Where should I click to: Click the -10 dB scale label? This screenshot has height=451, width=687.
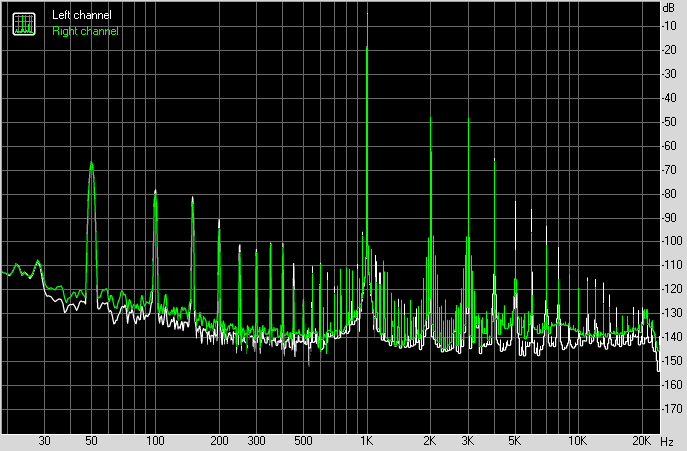tap(670, 26)
